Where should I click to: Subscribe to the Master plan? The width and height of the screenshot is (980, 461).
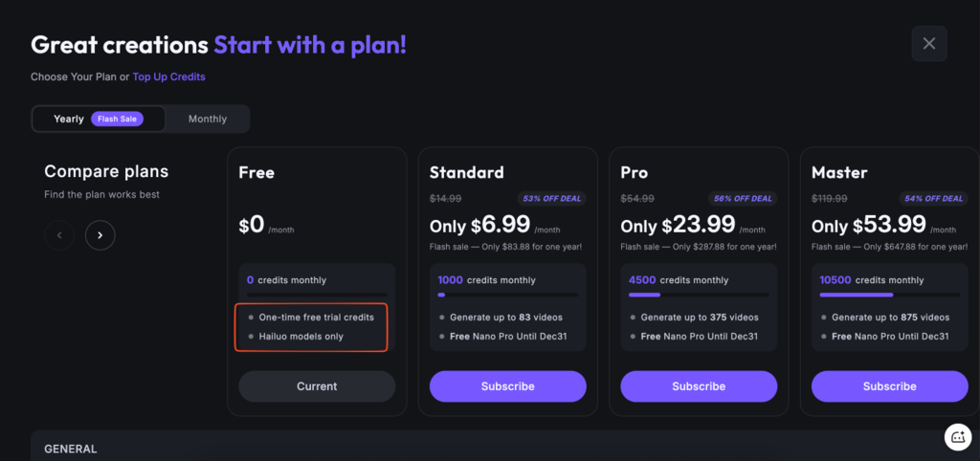[889, 386]
